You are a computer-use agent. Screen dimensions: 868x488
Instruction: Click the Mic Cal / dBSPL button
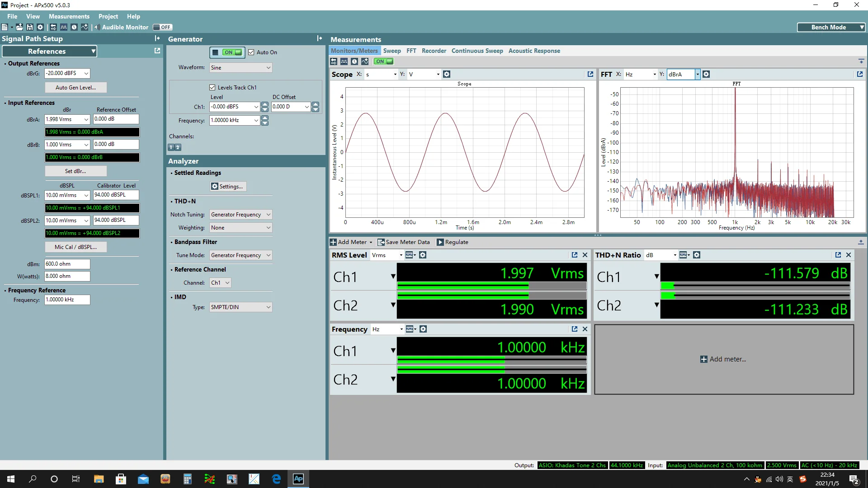(x=75, y=247)
